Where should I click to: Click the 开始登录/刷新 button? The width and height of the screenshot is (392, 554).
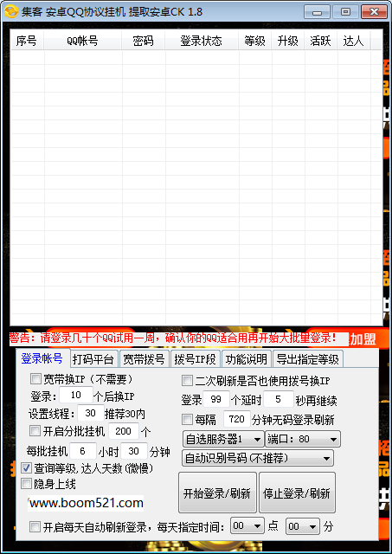217,493
